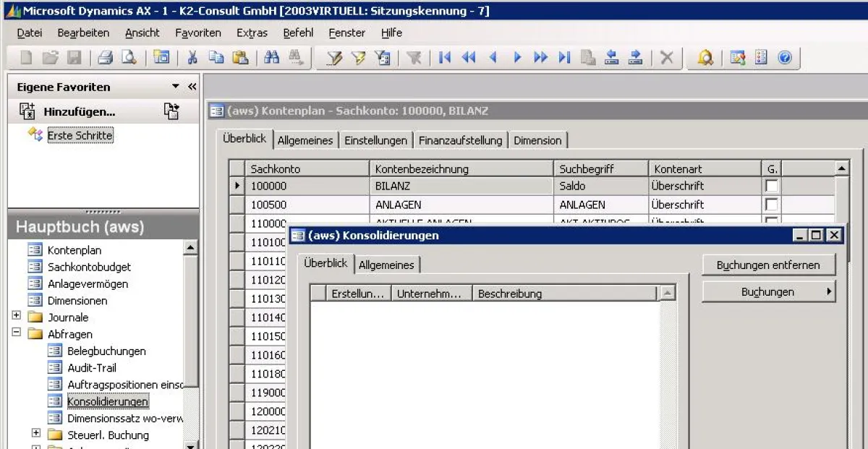This screenshot has width=868, height=449.
Task: Remove the active filter using red funnel icon
Action: click(x=414, y=58)
